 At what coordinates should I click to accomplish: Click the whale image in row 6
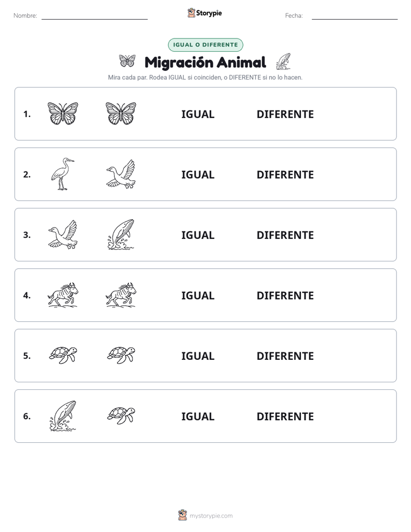(x=63, y=416)
